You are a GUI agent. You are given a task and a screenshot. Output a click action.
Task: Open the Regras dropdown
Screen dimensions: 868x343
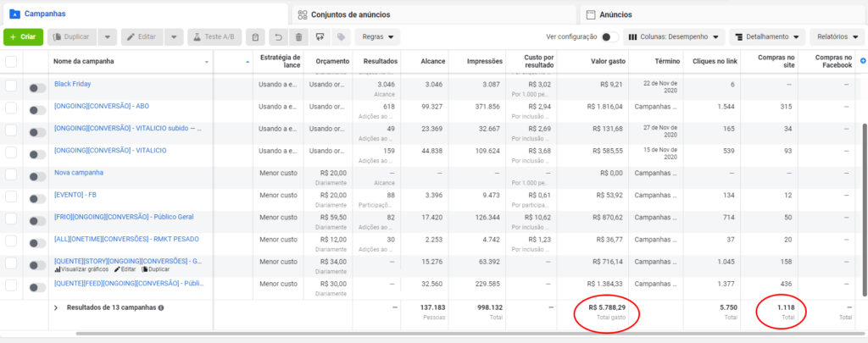pos(377,37)
